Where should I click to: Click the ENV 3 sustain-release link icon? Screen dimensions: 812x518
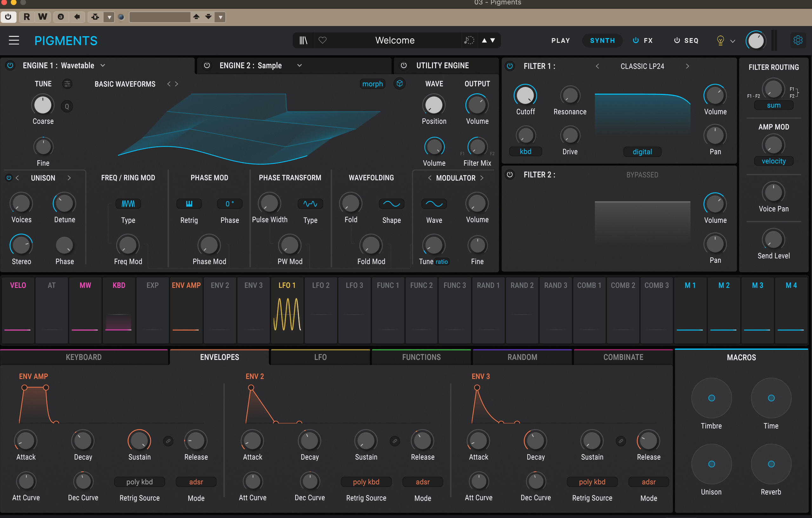pos(621,441)
